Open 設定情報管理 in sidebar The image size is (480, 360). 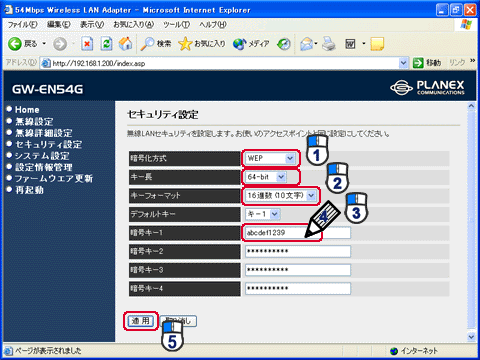coord(44,167)
